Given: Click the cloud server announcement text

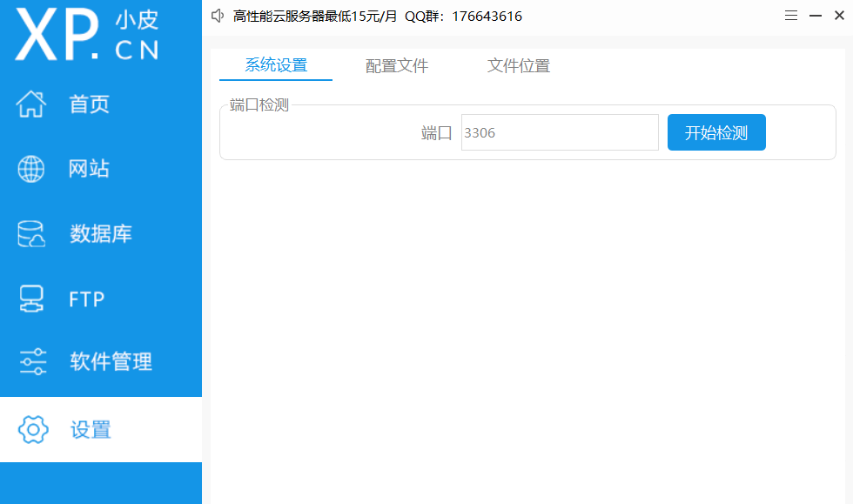Looking at the screenshot, I should pos(378,17).
